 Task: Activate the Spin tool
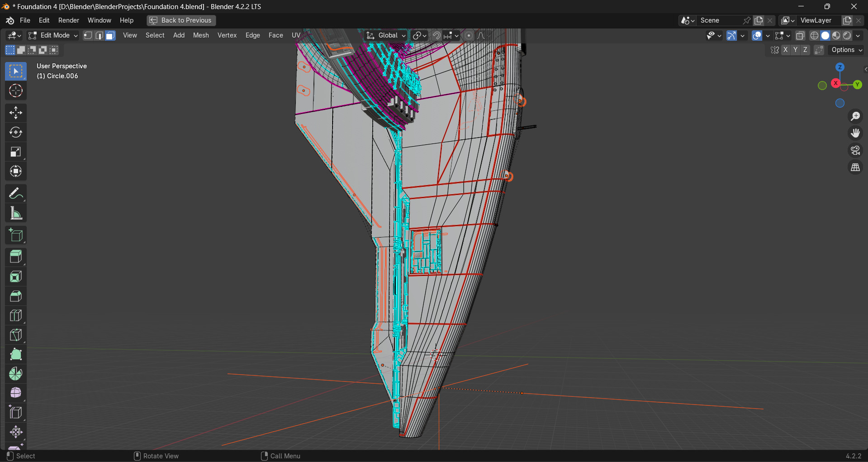(x=16, y=374)
